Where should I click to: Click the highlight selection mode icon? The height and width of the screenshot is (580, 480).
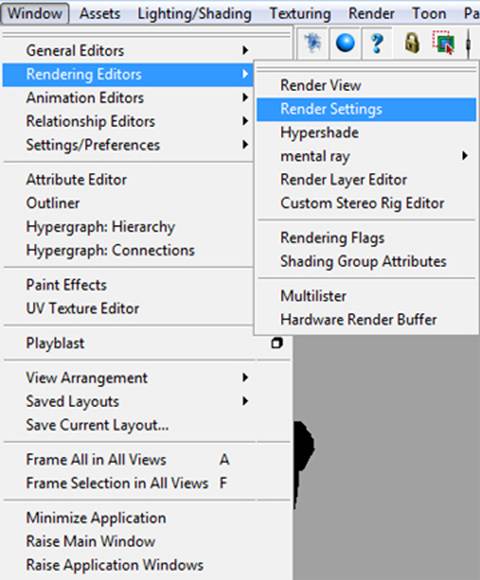click(443, 43)
